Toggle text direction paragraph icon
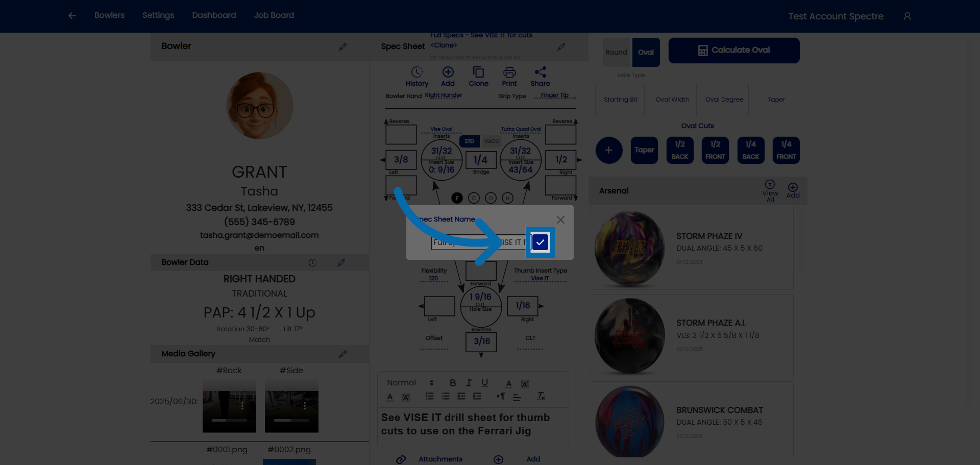 (501, 396)
